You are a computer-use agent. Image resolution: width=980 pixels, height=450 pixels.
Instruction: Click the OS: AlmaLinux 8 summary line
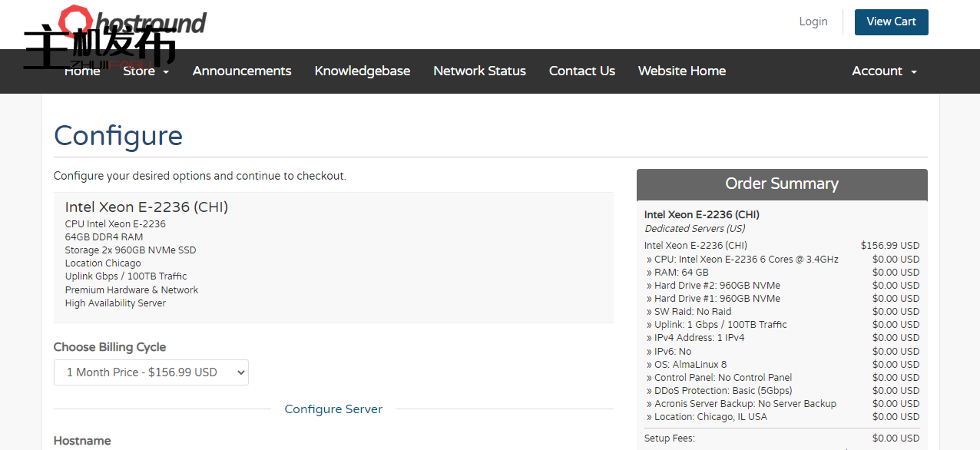(689, 365)
